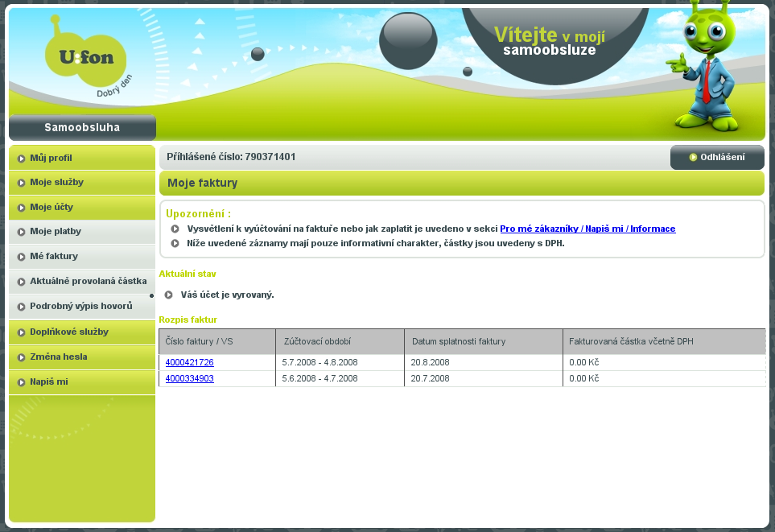Click the bullet icon beside Změna hesla
The width and height of the screenshot is (775, 532).
pyautogui.click(x=21, y=357)
